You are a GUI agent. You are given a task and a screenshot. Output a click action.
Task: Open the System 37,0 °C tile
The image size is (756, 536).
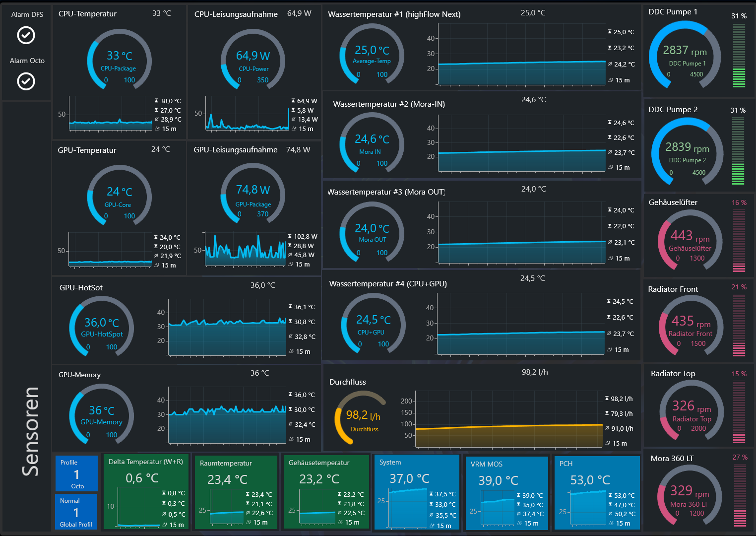tap(417, 492)
